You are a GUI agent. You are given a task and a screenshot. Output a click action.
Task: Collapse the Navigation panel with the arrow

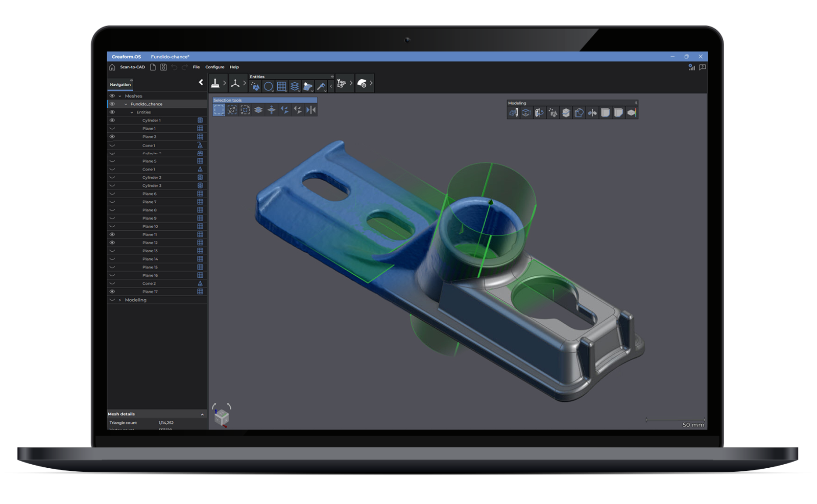pos(201,82)
